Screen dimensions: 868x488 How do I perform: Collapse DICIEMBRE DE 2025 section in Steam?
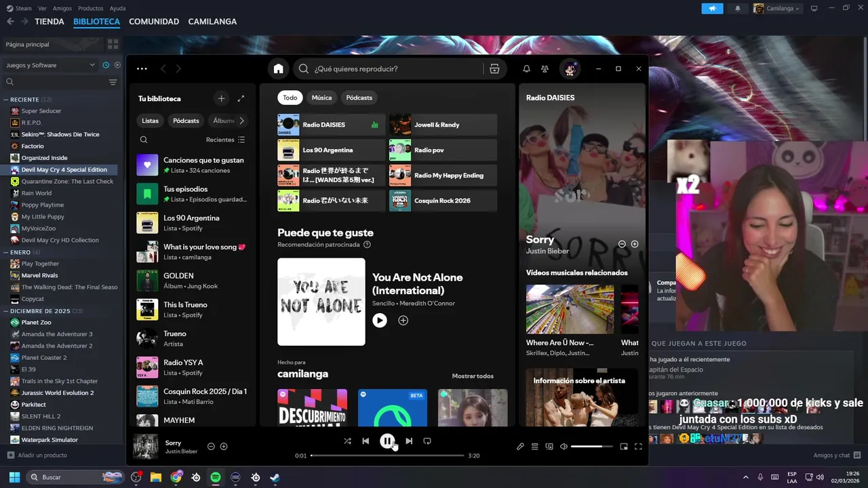[x=6, y=311]
